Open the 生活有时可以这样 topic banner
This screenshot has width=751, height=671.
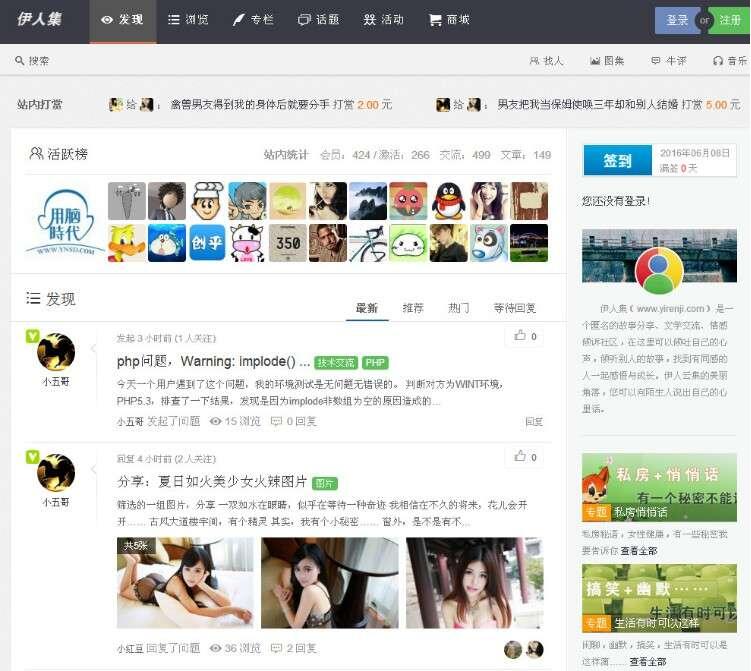(659, 598)
